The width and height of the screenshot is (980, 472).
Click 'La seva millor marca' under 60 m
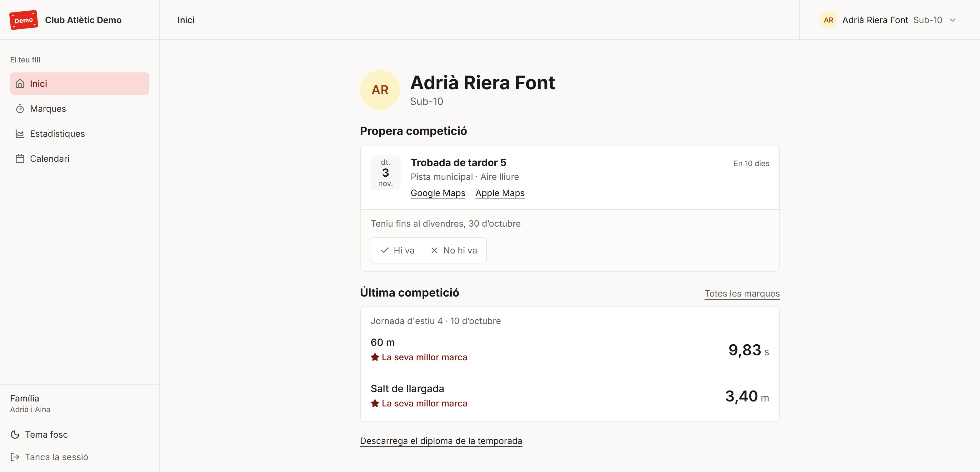pyautogui.click(x=424, y=357)
